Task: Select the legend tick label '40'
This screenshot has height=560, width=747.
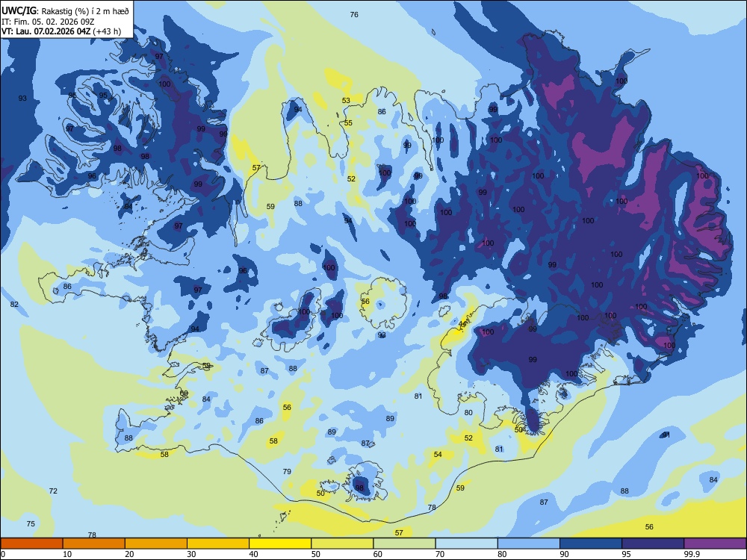Action: pyautogui.click(x=254, y=554)
